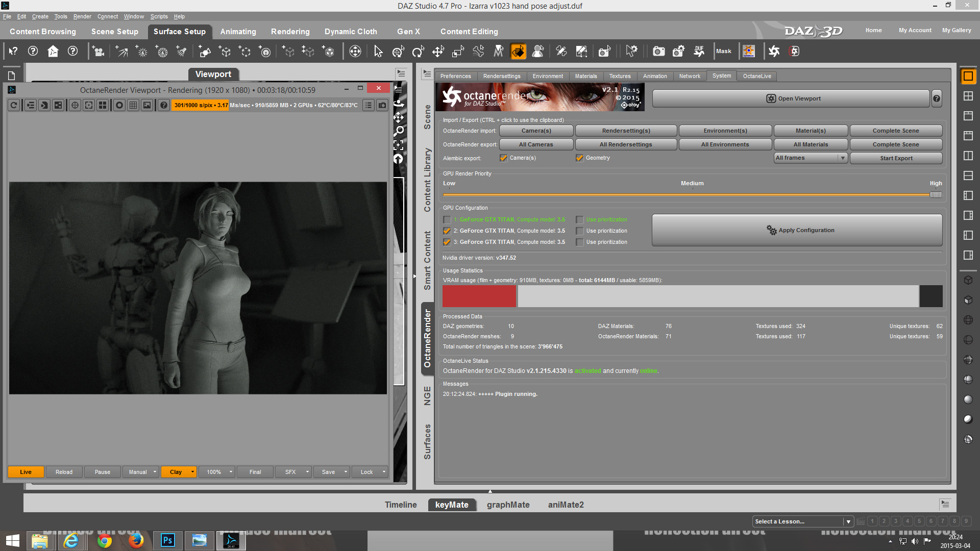Screen dimensions: 980x551
Task: Open the Select a Lesson dropdown
Action: [x=802, y=521]
